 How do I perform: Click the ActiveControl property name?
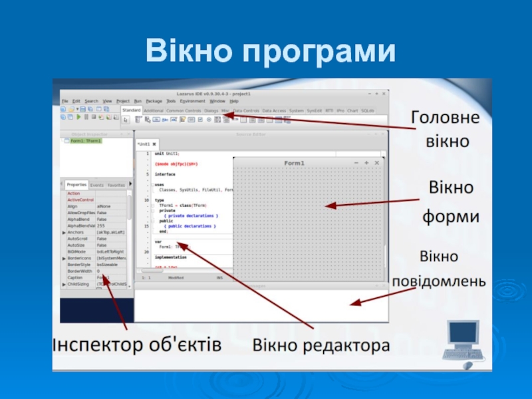80,200
